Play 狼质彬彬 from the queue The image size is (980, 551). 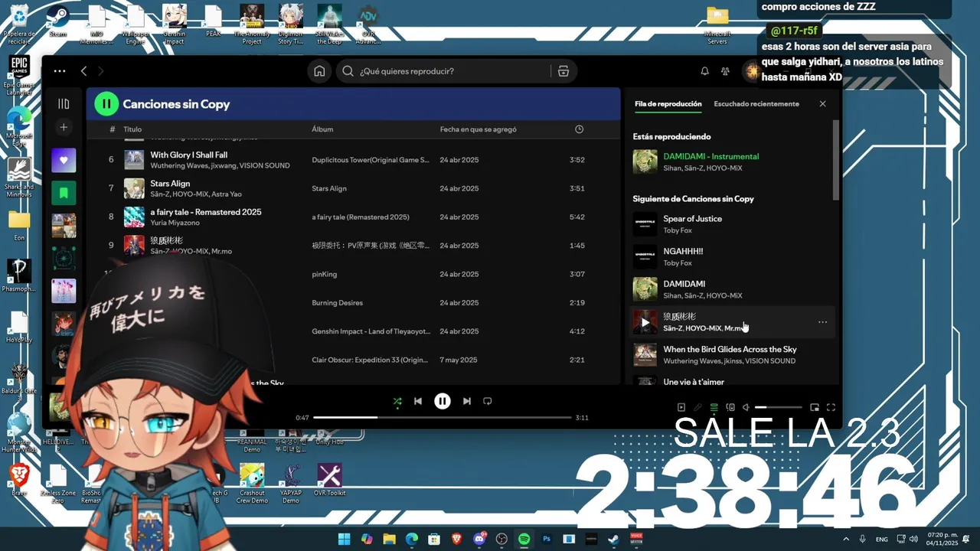click(645, 322)
